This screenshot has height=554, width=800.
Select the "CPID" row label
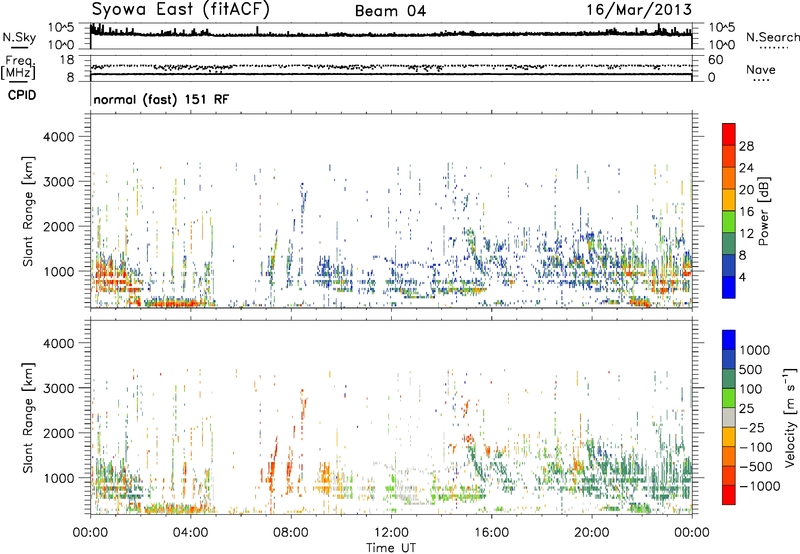(x=22, y=95)
